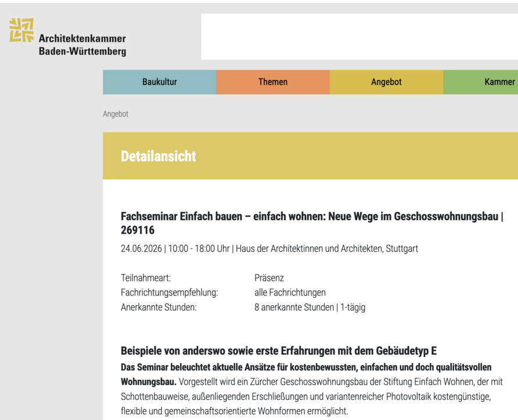518x420 pixels.
Task: Click the 'alle Fachrichtungen' value
Action: tap(290, 292)
